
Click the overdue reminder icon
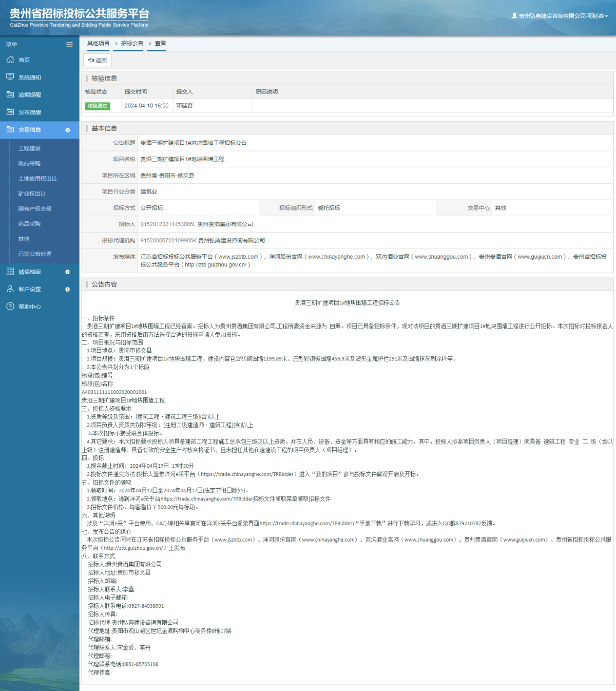[10, 94]
